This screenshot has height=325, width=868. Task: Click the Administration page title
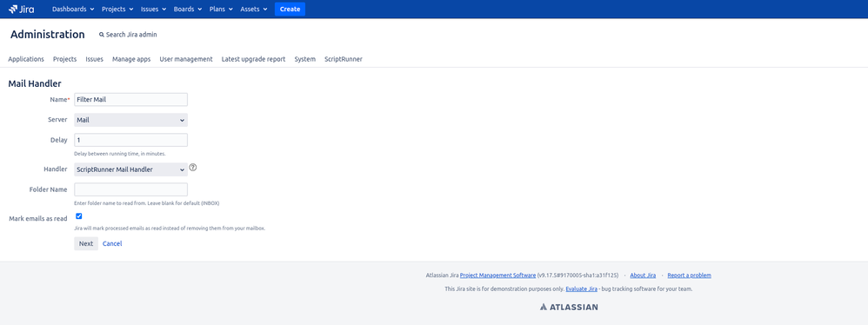point(48,34)
